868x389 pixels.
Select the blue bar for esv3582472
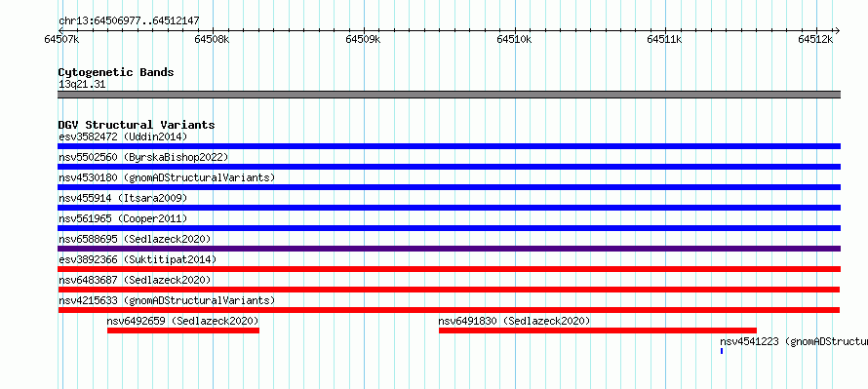(x=449, y=146)
